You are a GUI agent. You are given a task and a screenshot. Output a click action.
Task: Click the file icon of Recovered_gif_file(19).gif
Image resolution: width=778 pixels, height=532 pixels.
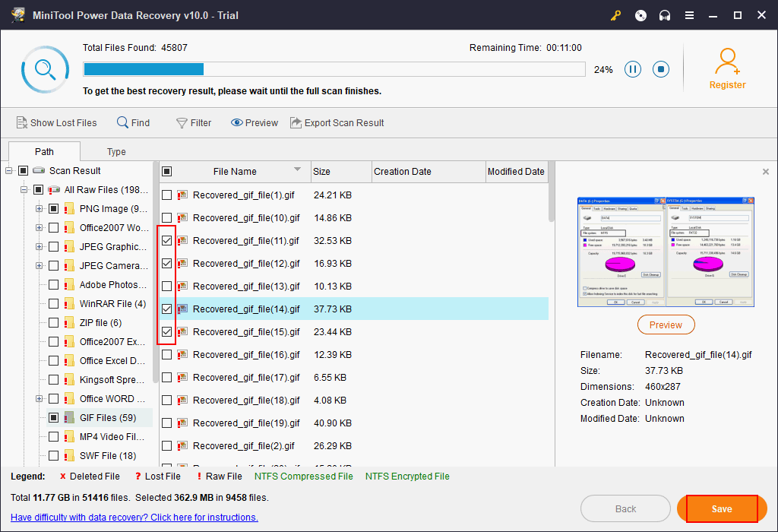pos(182,423)
